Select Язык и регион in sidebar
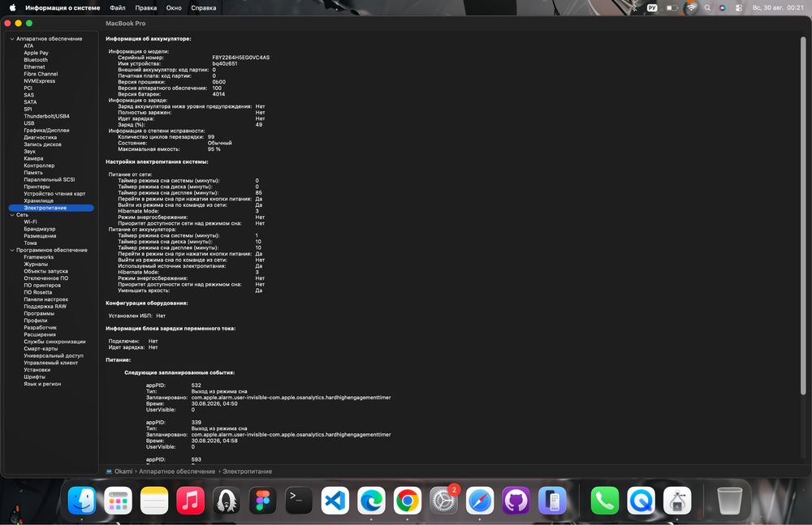The image size is (812, 525). (x=42, y=384)
